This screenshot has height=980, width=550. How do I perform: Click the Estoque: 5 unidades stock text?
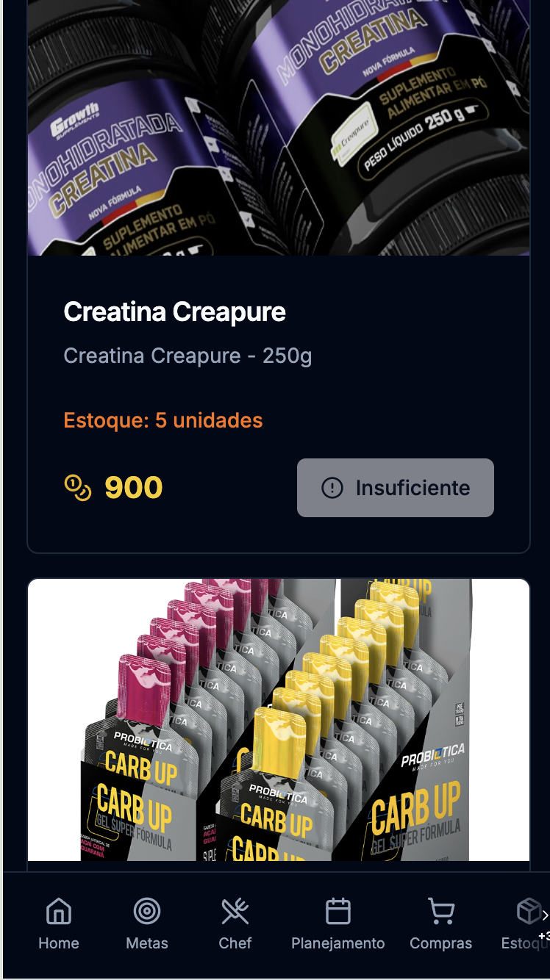(163, 420)
